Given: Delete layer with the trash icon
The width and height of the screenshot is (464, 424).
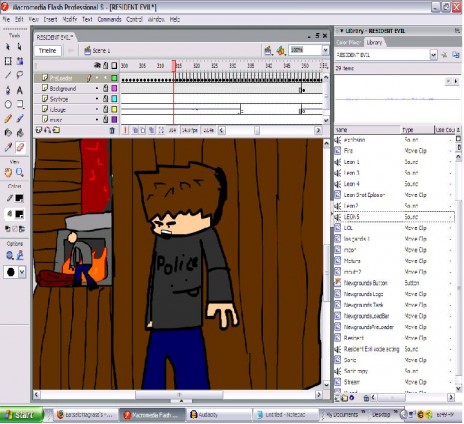Looking at the screenshot, I should [112, 131].
